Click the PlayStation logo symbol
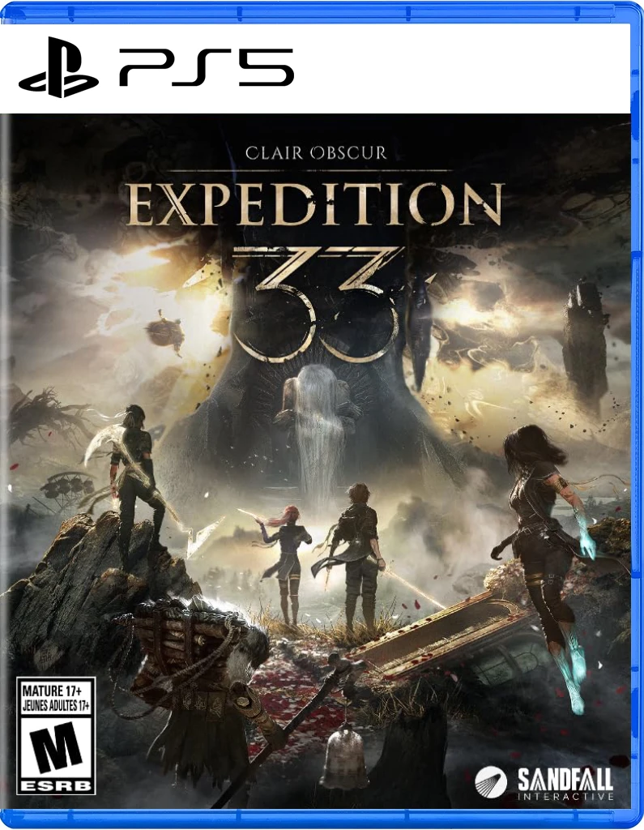644x830 pixels. tap(59, 67)
